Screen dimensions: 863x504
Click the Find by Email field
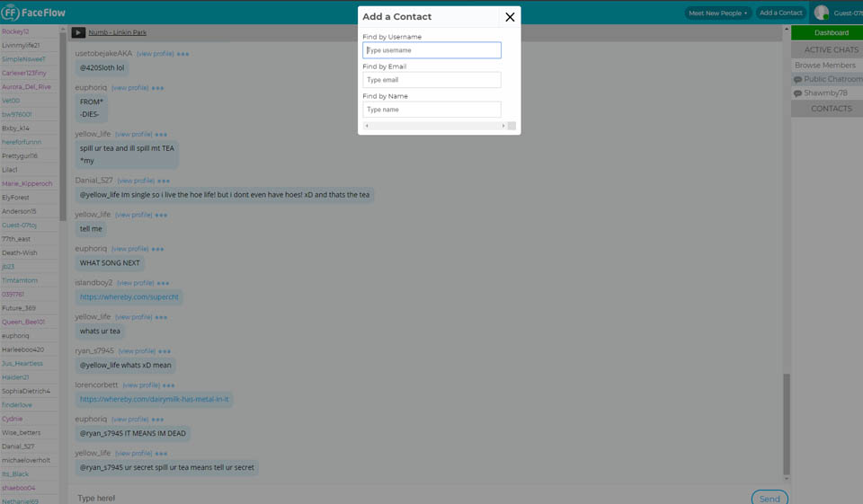(x=431, y=80)
